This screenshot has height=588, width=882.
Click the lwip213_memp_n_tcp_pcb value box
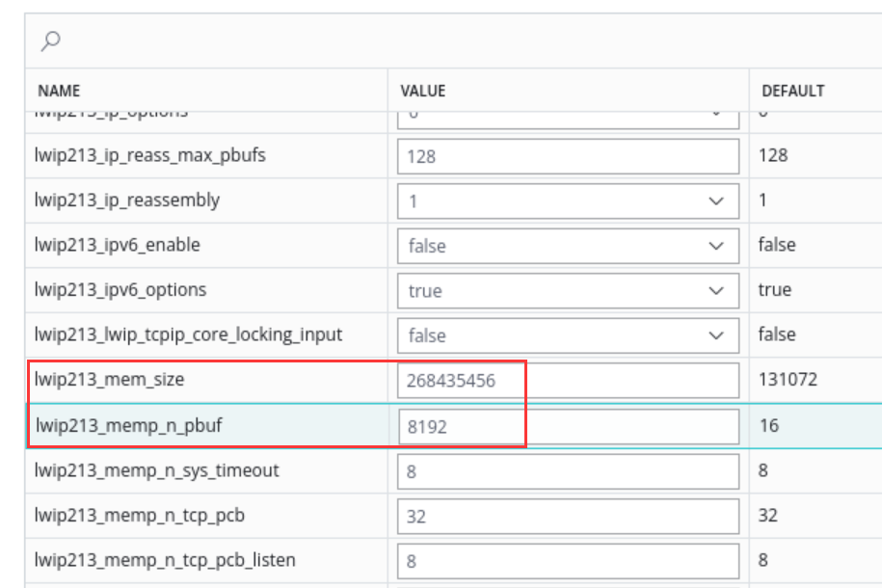tap(568, 516)
